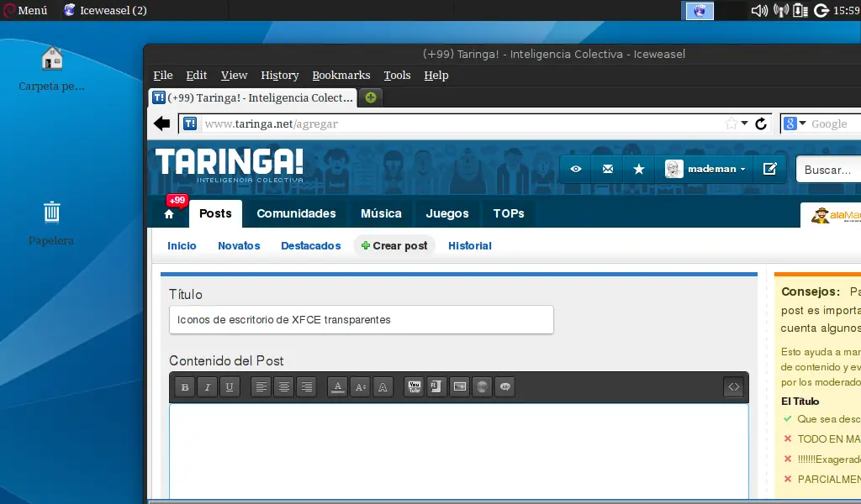Bookmark page with the star icon

[731, 124]
